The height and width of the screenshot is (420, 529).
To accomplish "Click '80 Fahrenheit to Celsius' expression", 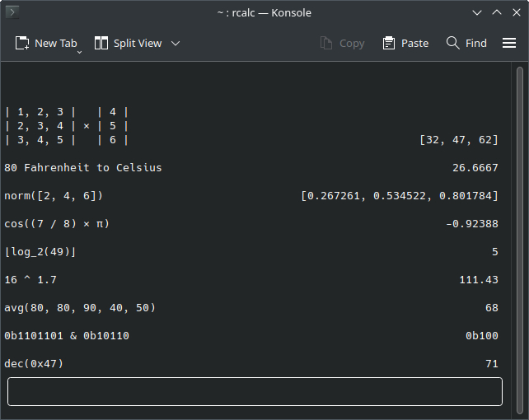I will (83, 168).
